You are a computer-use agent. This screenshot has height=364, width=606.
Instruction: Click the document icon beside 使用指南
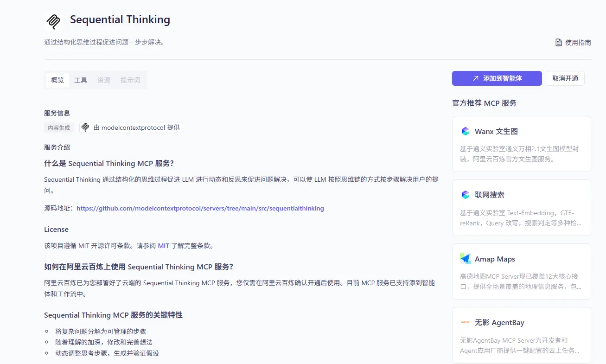coord(559,43)
